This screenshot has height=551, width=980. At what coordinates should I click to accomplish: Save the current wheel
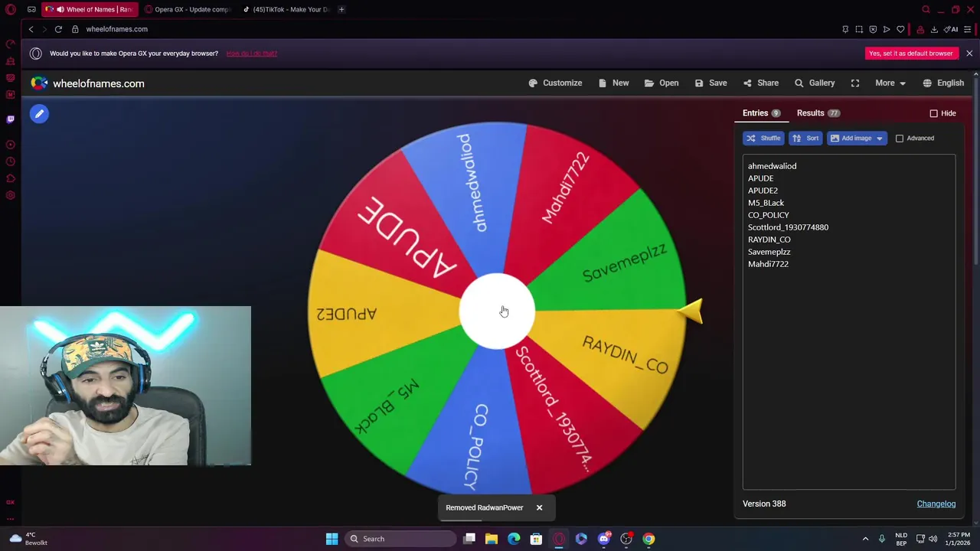coord(710,83)
